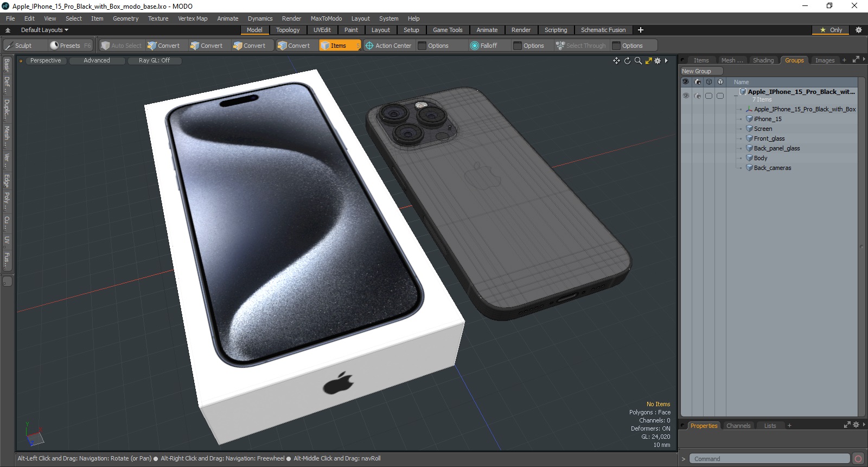Switch to the UVEdit layout tab
Screen dimensions: 868x467
coord(322,30)
